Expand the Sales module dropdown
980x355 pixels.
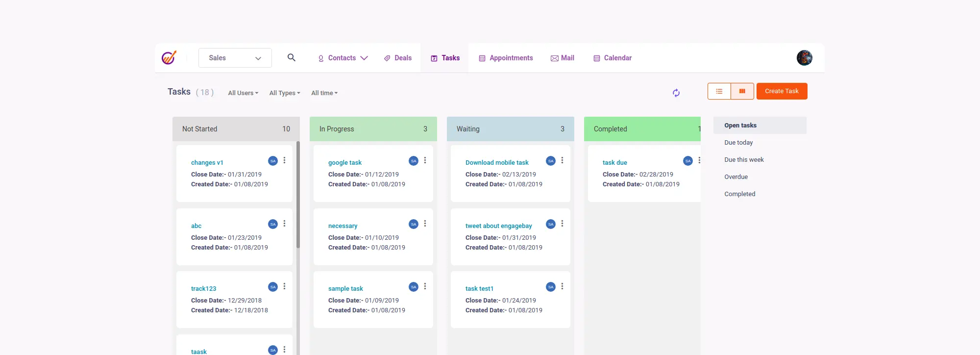coord(235,58)
